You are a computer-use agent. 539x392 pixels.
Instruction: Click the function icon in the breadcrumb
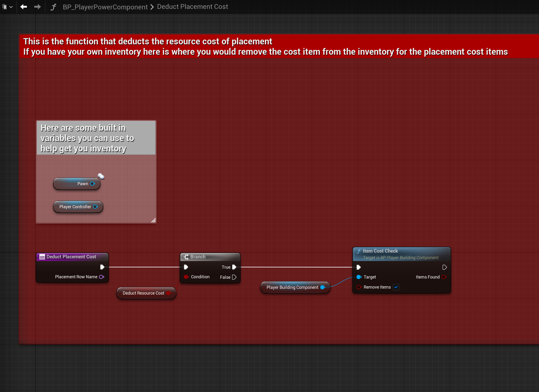pyautogui.click(x=53, y=7)
